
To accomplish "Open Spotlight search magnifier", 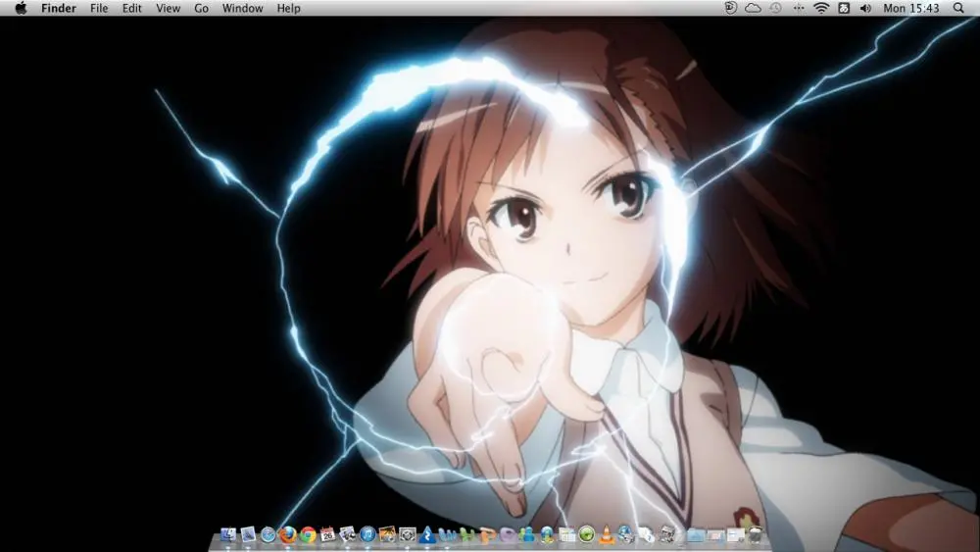I will 958,8.
